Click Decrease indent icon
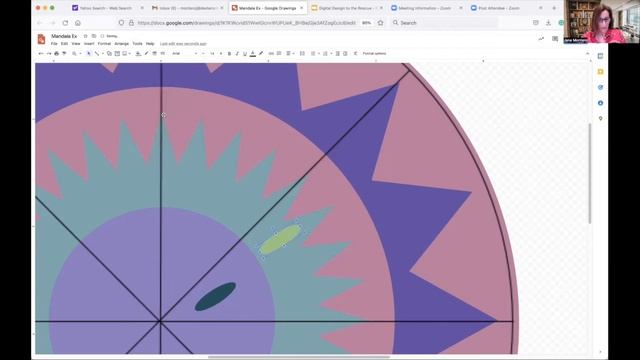The height and width of the screenshot is (360, 640). [338, 53]
